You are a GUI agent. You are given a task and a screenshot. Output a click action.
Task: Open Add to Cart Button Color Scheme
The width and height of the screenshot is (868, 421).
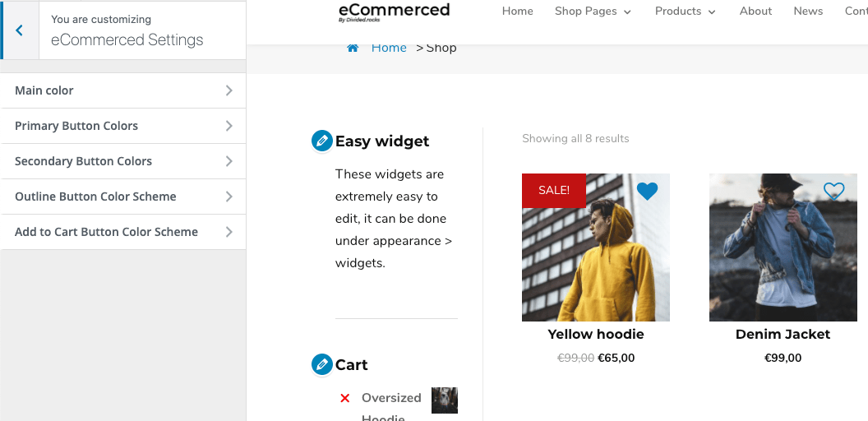[x=123, y=232]
